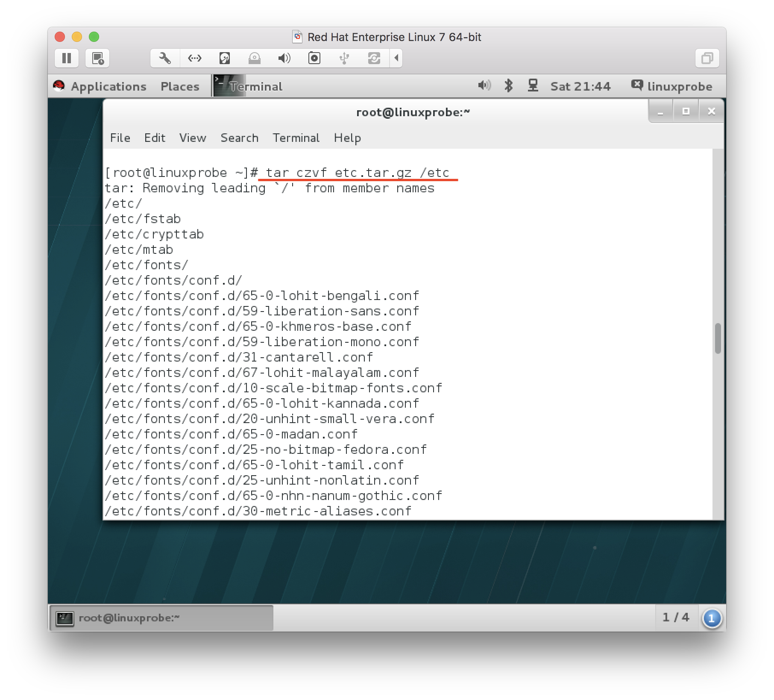
Task: Click the terminal title root@linuxprobe:~
Action: tap(413, 112)
